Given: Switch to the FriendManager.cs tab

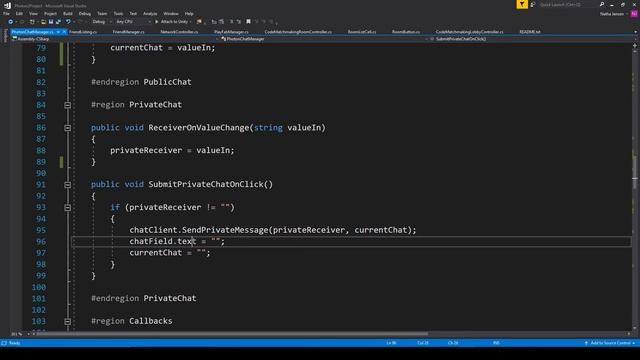Looking at the screenshot, I should (128, 32).
